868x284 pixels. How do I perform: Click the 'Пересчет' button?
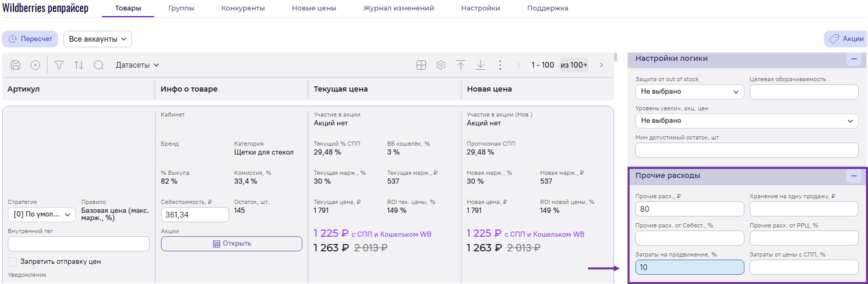pyautogui.click(x=30, y=39)
